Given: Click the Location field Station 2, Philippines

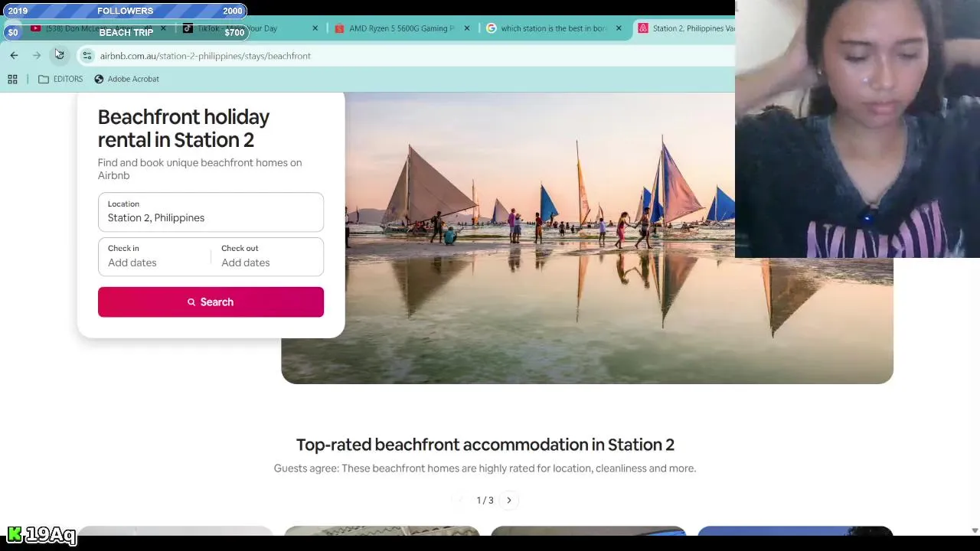Looking at the screenshot, I should point(211,212).
